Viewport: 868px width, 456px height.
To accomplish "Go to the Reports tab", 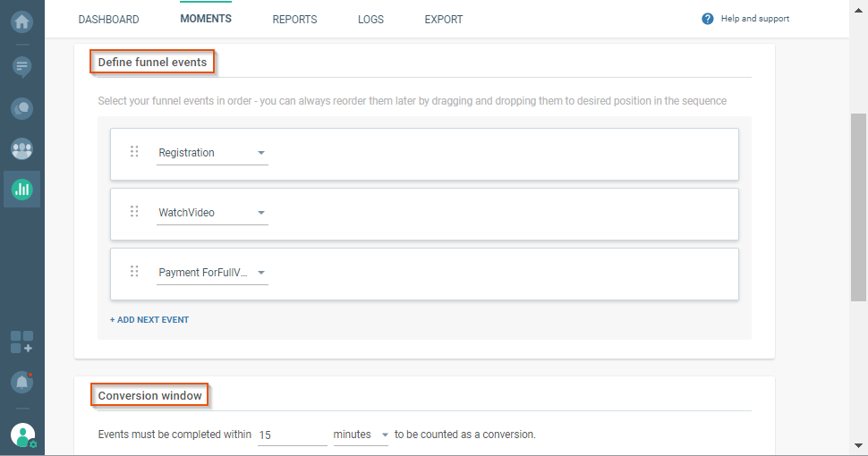I will coord(294,20).
